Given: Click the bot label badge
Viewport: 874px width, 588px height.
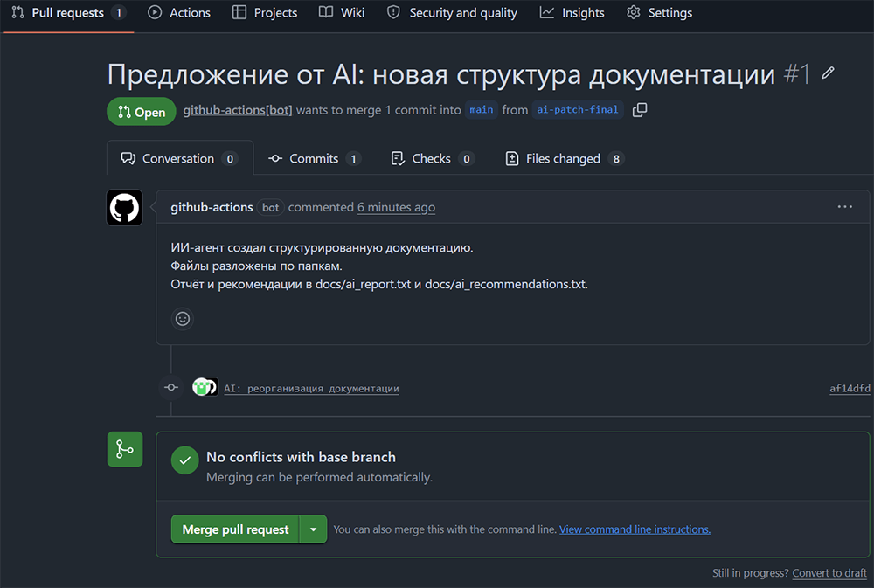Looking at the screenshot, I should point(270,207).
